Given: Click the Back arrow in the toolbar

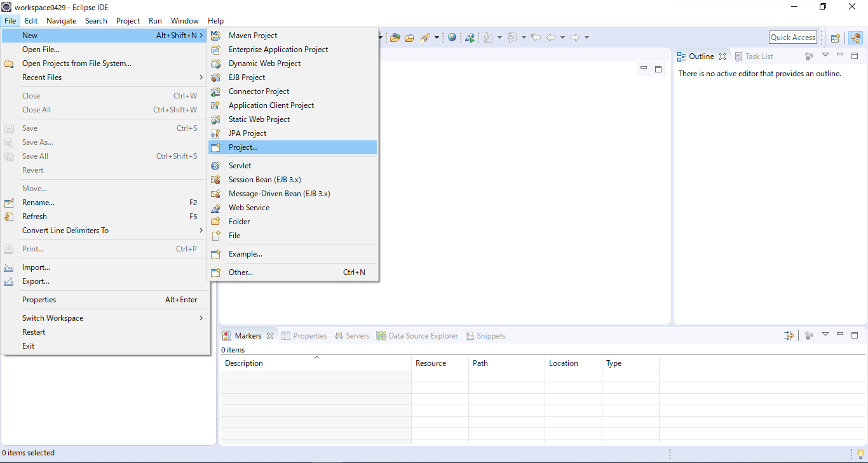Looking at the screenshot, I should tap(551, 37).
